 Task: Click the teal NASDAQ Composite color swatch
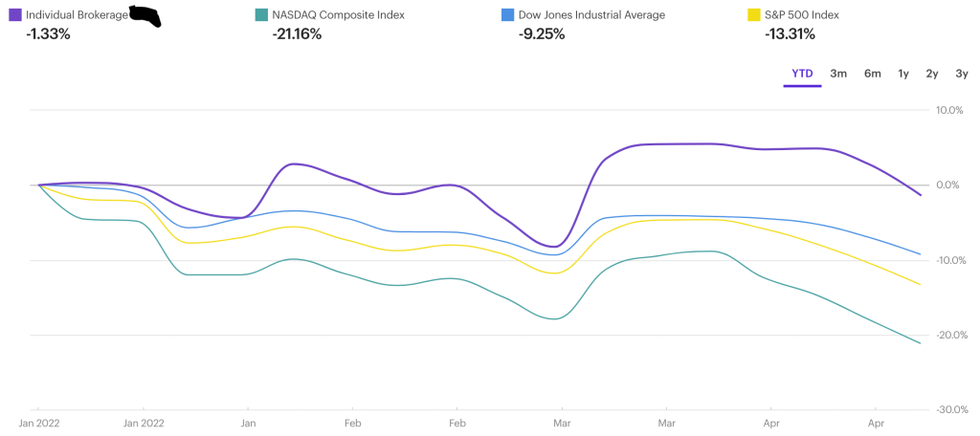click(261, 15)
